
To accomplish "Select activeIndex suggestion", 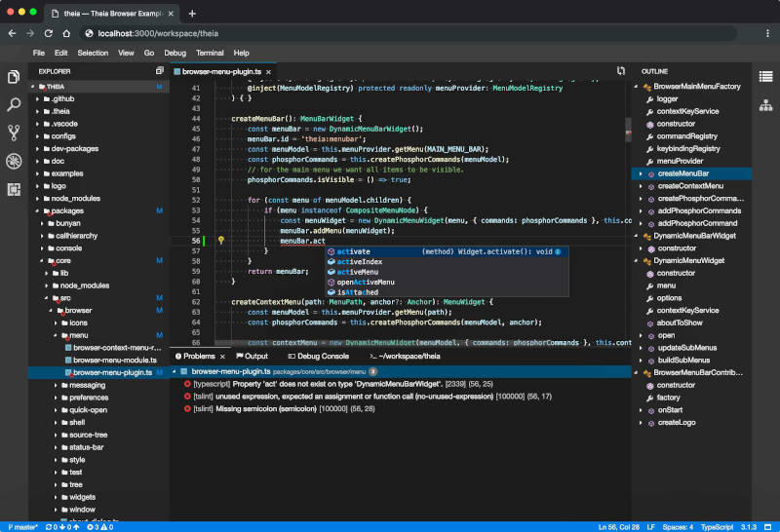I will 447,262.
